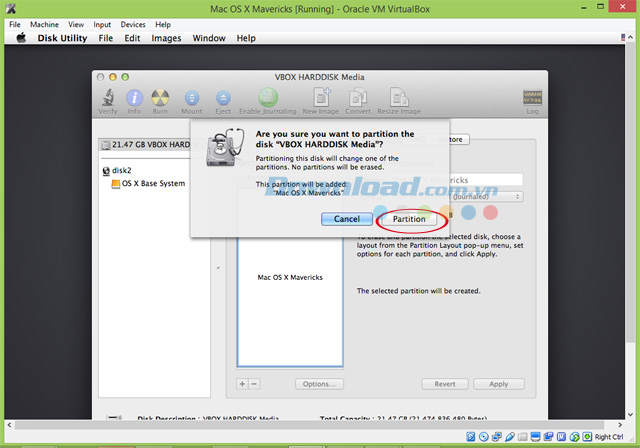Add a partition with the plus button
Viewport: 640px width, 448px height.
pos(242,384)
